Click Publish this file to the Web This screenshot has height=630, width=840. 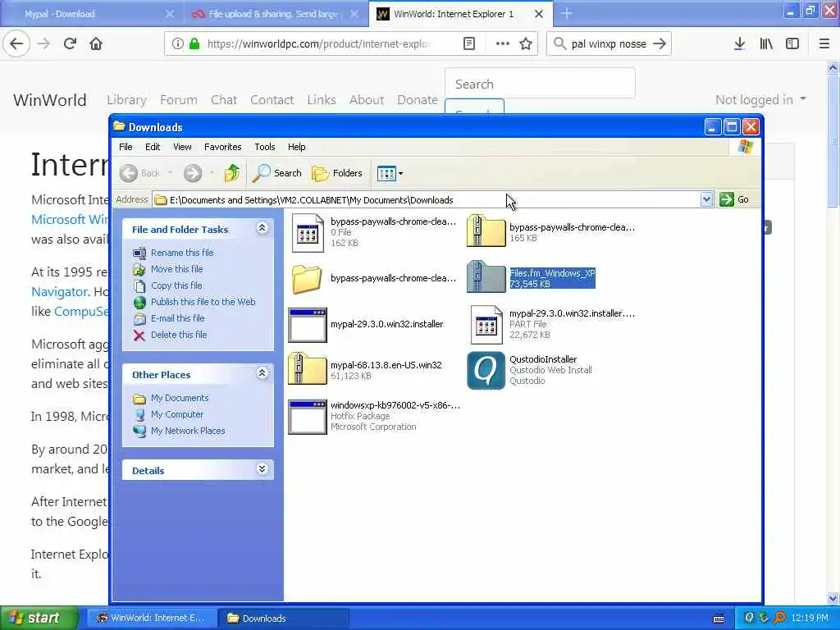point(203,302)
